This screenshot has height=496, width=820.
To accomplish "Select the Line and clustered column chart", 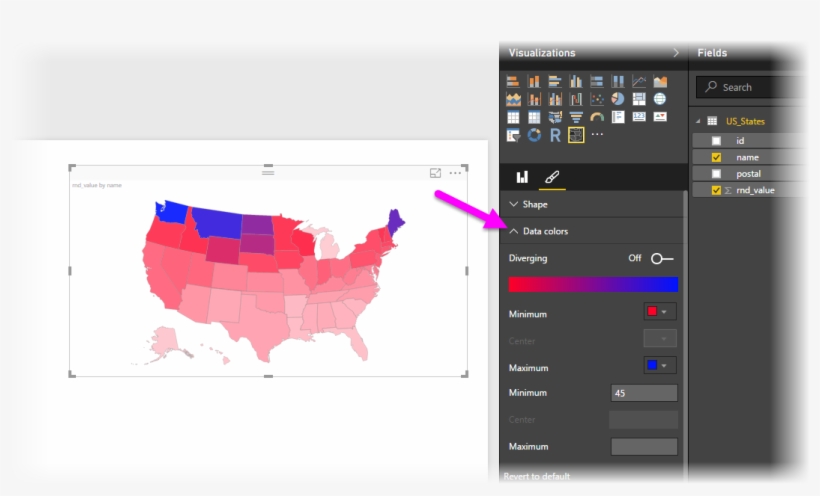I will pyautogui.click(x=555, y=99).
